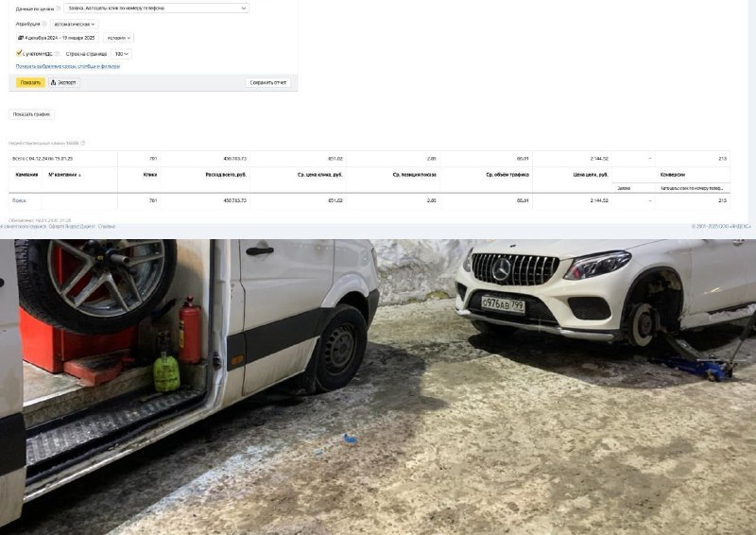Click the 'Показать график' button
Image resolution: width=756 pixels, height=535 pixels.
pyautogui.click(x=31, y=114)
